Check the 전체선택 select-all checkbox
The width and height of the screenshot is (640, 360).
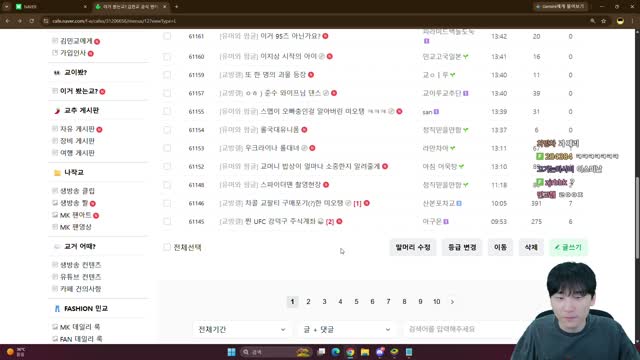click(167, 247)
